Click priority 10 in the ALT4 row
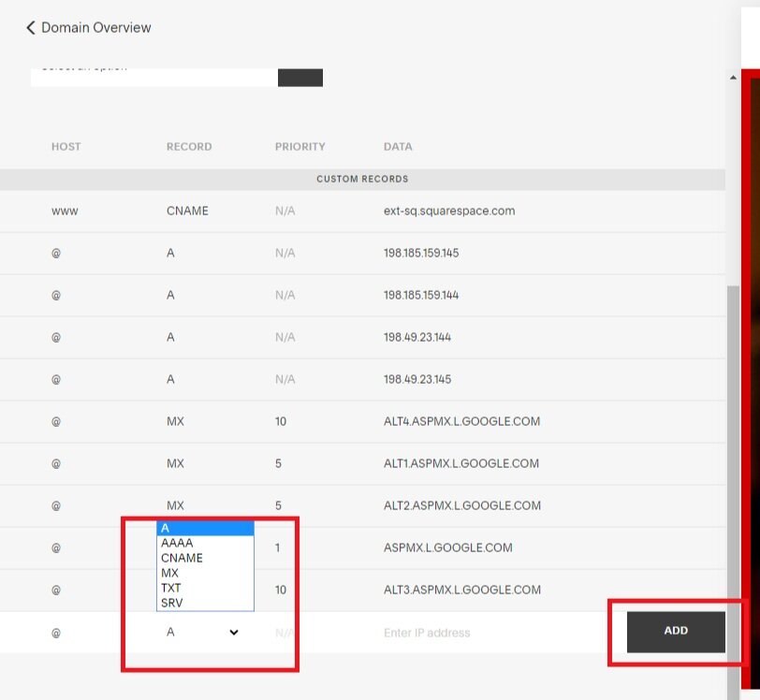 (281, 422)
